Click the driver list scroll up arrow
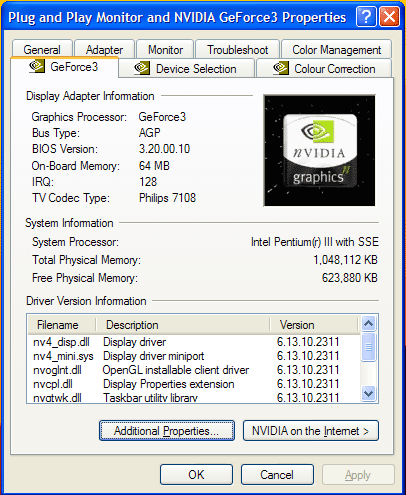Viewport: 406px width, 495px height. [x=369, y=323]
